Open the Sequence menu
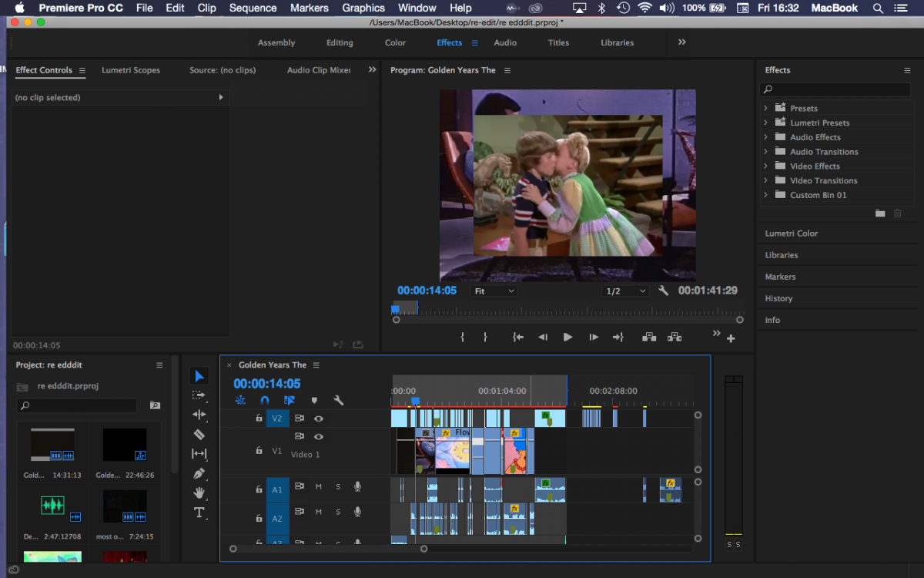 click(253, 8)
